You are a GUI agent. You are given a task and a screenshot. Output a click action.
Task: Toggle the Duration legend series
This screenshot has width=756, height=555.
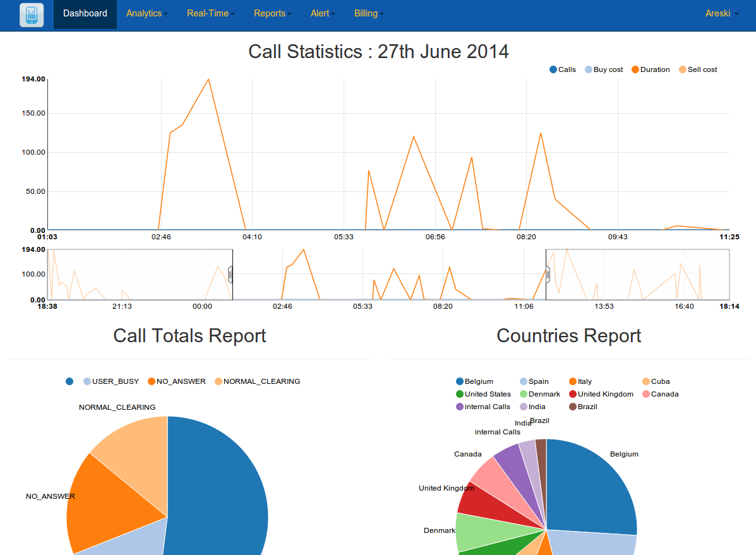coord(635,69)
